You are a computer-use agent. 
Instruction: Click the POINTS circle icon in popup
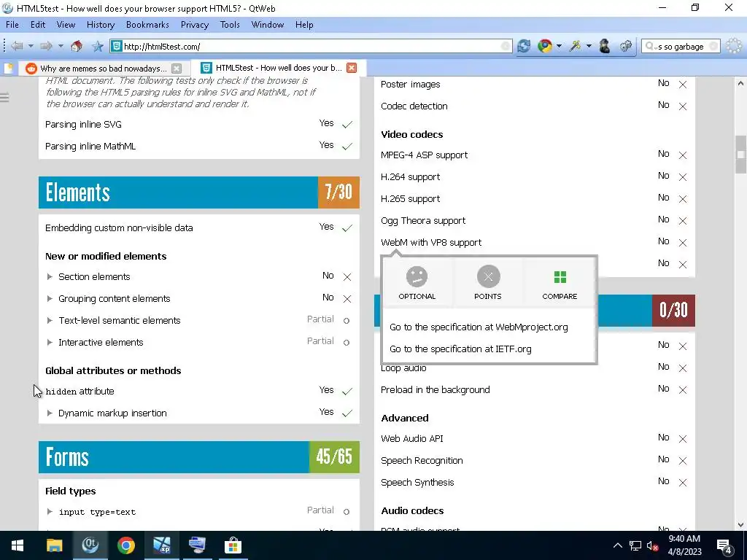pos(488,276)
